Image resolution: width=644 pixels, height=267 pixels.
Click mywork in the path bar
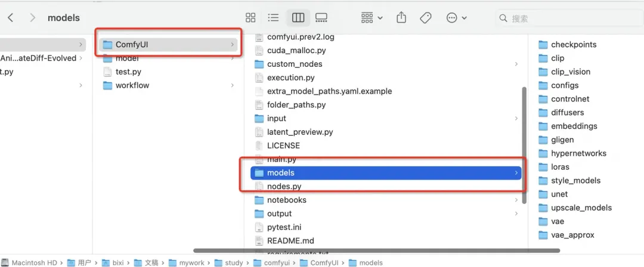[x=191, y=262]
